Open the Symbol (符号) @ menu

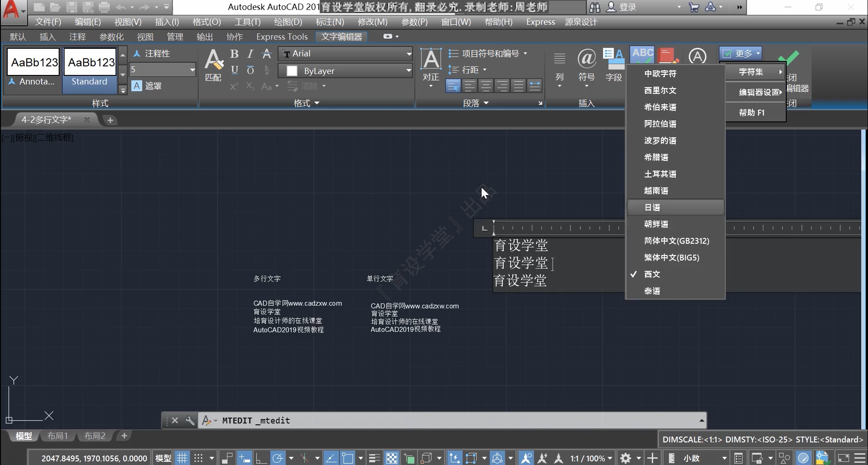[587, 68]
